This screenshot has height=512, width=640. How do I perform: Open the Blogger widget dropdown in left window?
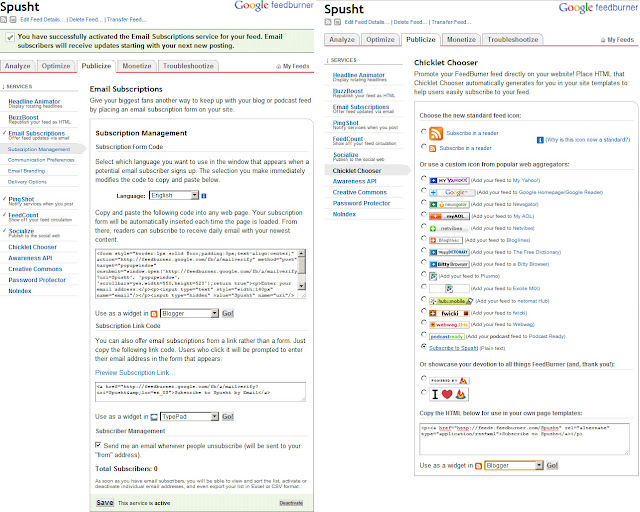point(189,314)
